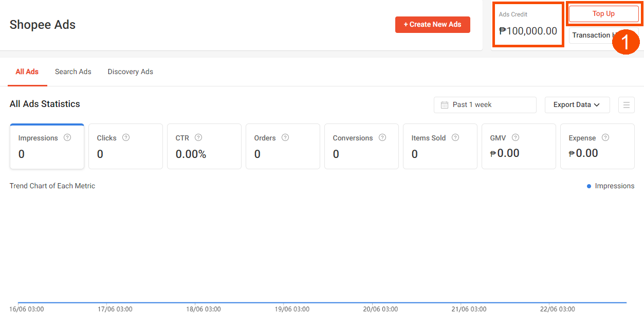Click the 17/06 03:00 axis label
The height and width of the screenshot is (321, 644).
pos(115,309)
